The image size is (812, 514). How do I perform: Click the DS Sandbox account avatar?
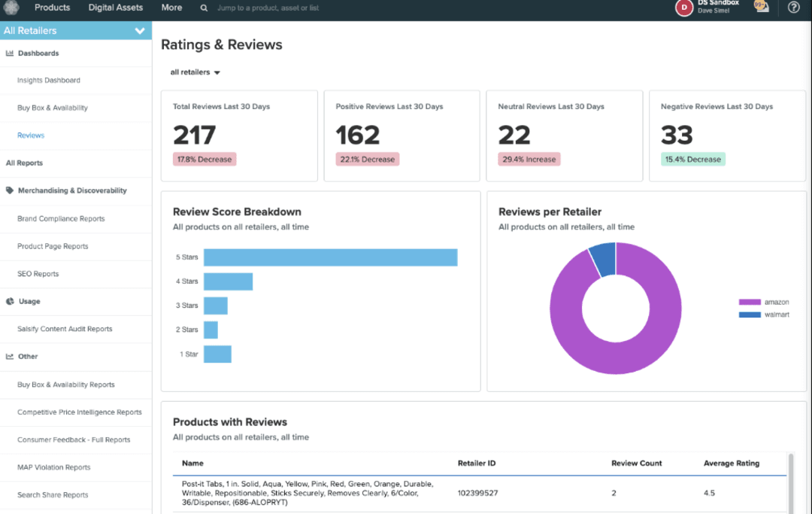683,8
